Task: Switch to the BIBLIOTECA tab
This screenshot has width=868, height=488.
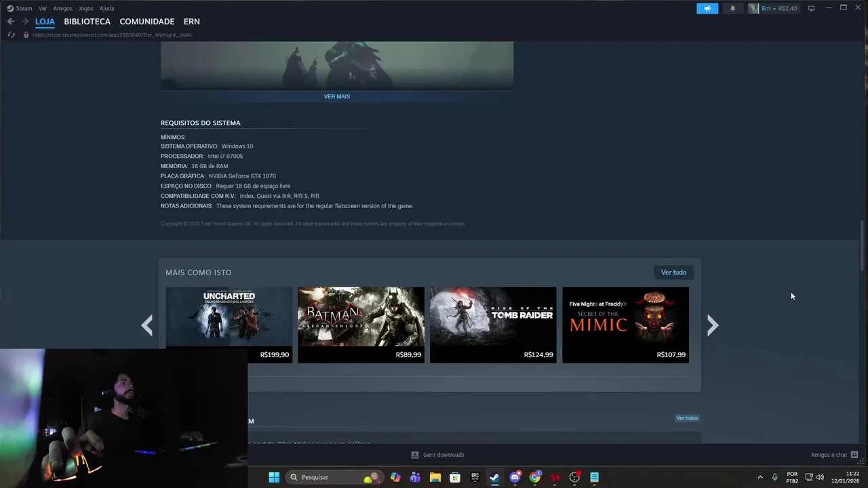Action: point(87,22)
